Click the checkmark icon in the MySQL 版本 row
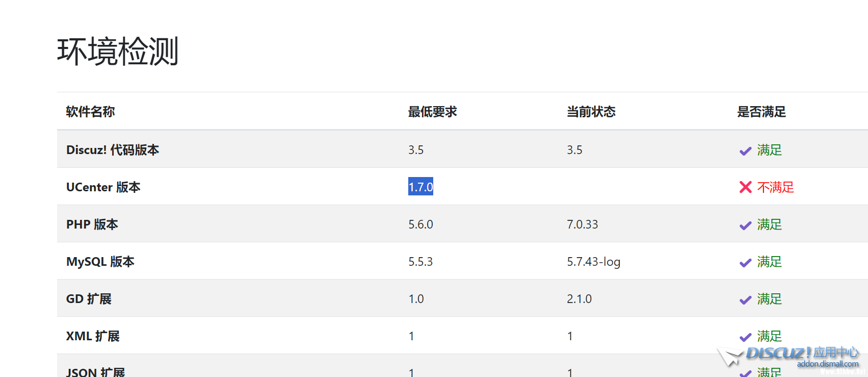Image resolution: width=868 pixels, height=377 pixels. point(745,263)
